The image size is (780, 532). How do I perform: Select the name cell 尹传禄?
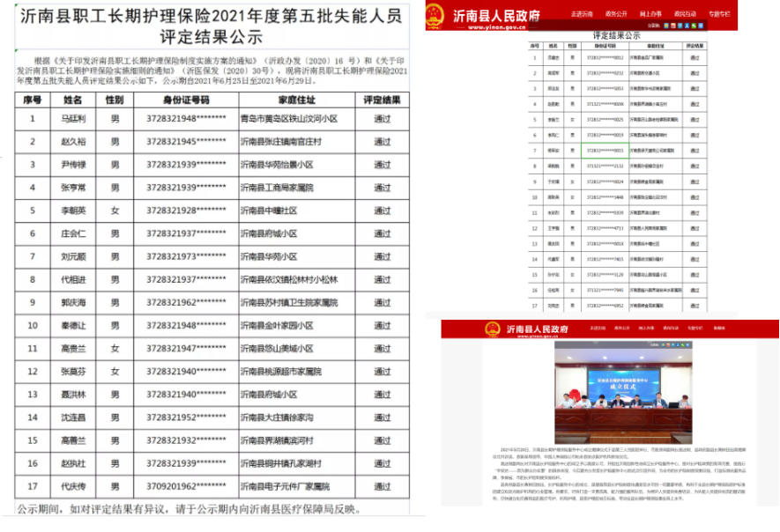point(73,165)
